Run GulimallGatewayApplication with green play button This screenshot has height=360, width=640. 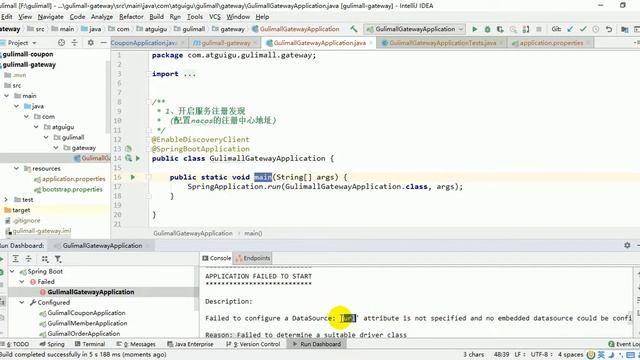(474, 29)
